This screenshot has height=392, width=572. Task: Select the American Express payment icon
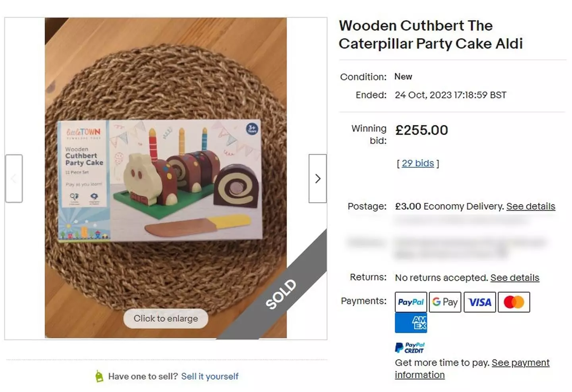[410, 323]
